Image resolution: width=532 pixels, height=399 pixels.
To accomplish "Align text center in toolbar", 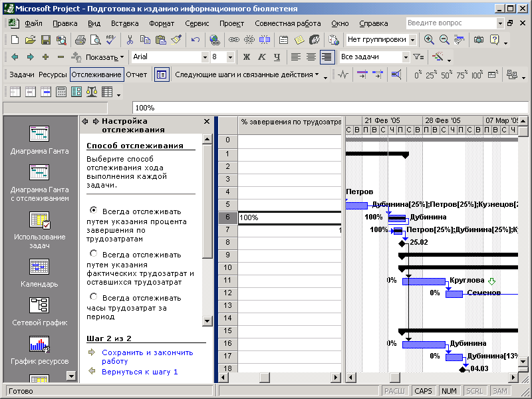I will tap(311, 57).
